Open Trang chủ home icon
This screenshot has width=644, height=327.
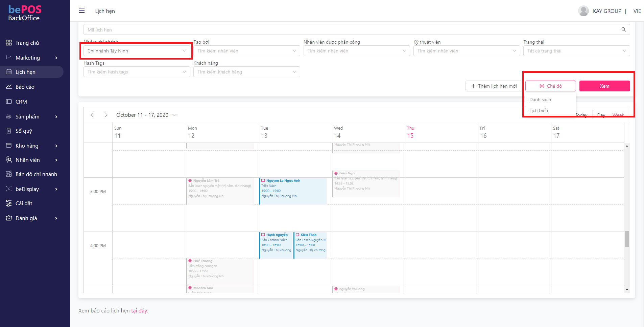(9, 43)
